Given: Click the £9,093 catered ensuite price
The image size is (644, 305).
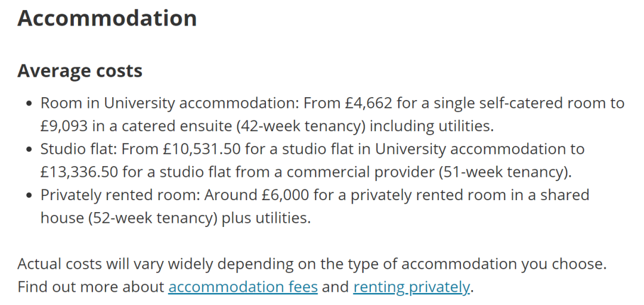Looking at the screenshot, I should click(x=64, y=126).
